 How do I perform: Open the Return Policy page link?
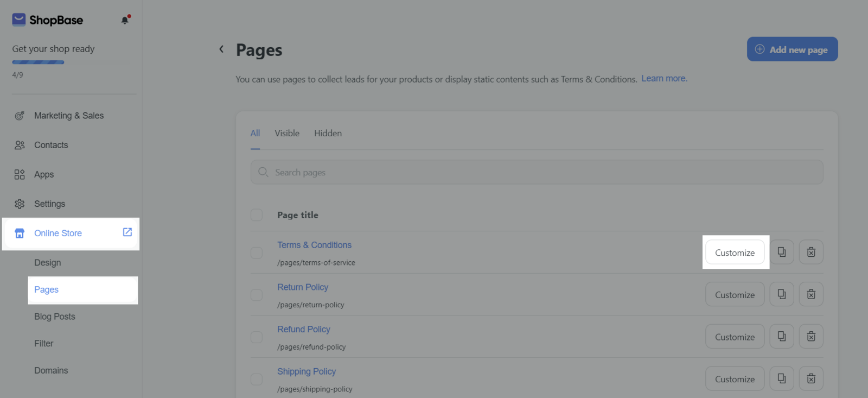coord(303,287)
